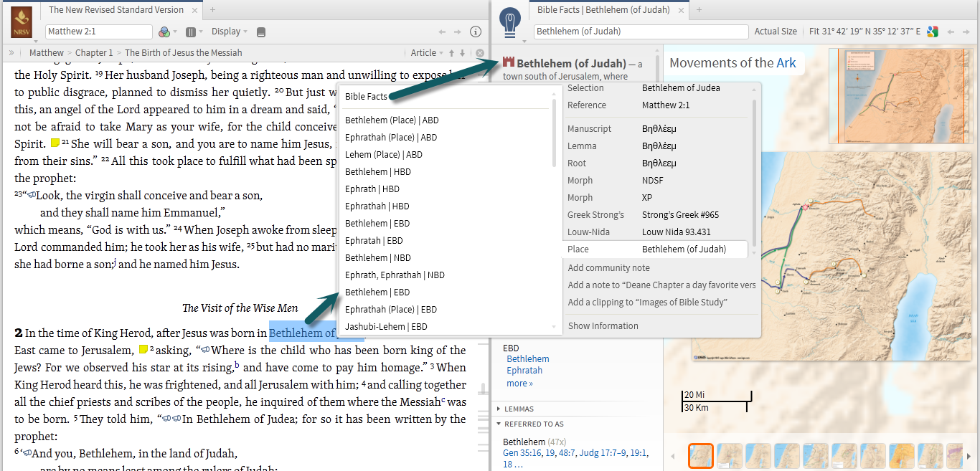This screenshot has height=471, width=980.
Task: Open the NRSV resource information icon
Action: point(475,32)
